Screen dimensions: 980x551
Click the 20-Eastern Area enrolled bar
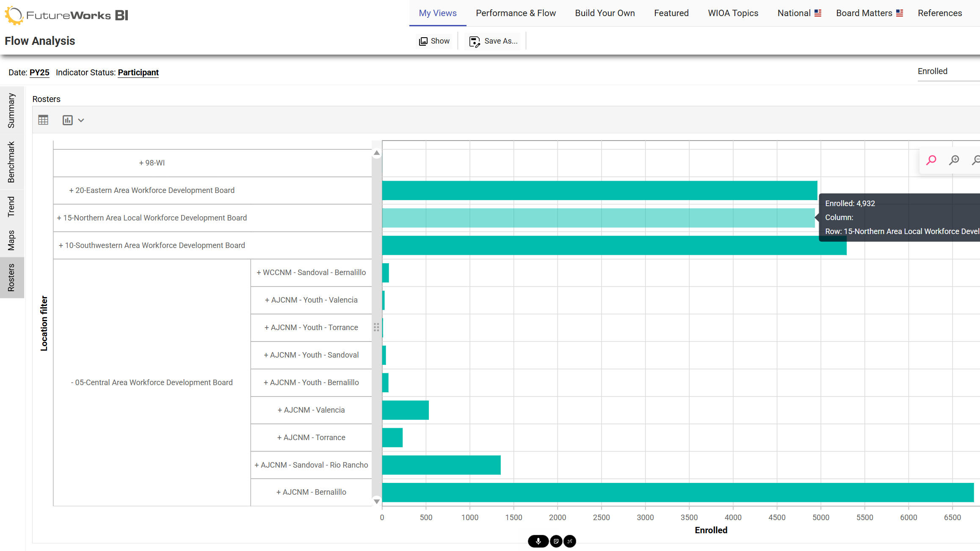click(599, 190)
